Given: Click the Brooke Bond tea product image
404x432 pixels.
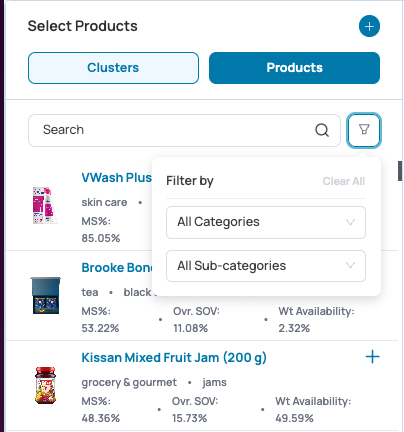Looking at the screenshot, I should [x=46, y=295].
